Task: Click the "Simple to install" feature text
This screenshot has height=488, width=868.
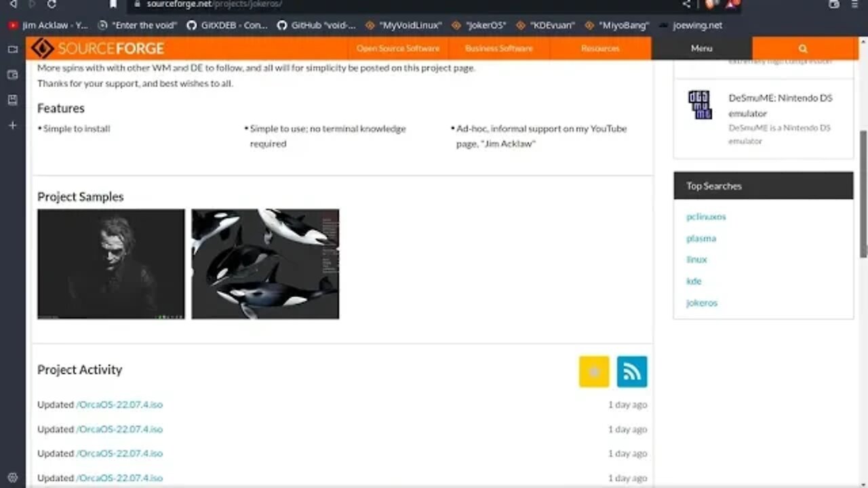Action: coord(77,129)
